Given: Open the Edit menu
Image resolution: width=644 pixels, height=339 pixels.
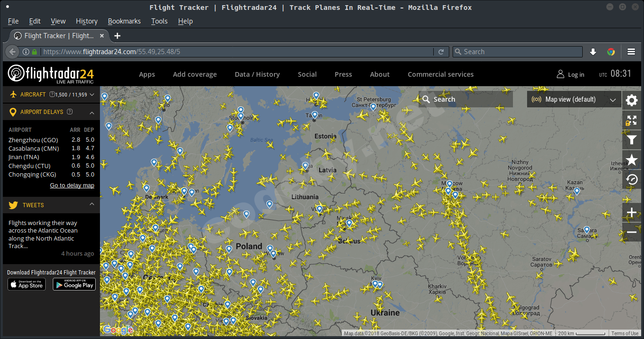Looking at the screenshot, I should [35, 21].
